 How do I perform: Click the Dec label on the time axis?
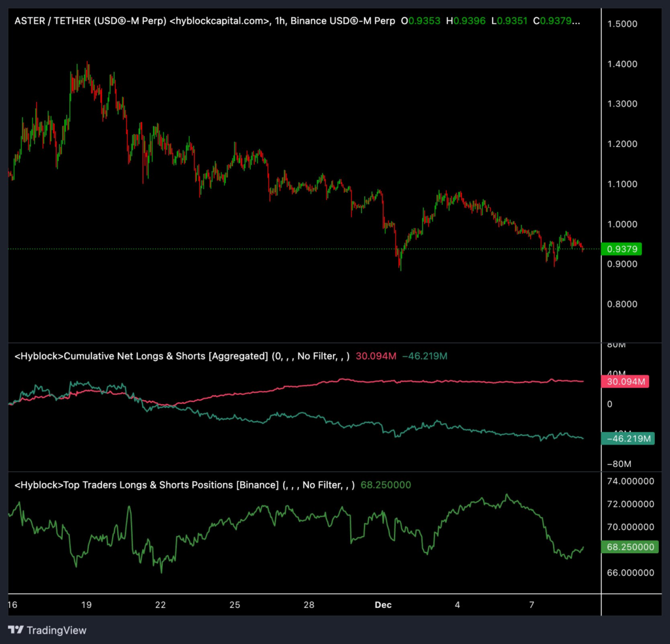pos(383,605)
